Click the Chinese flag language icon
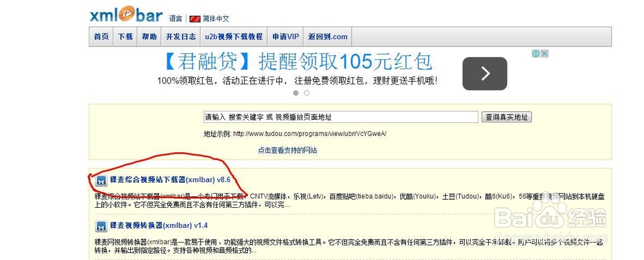The height and width of the screenshot is (260, 644). pyautogui.click(x=194, y=19)
